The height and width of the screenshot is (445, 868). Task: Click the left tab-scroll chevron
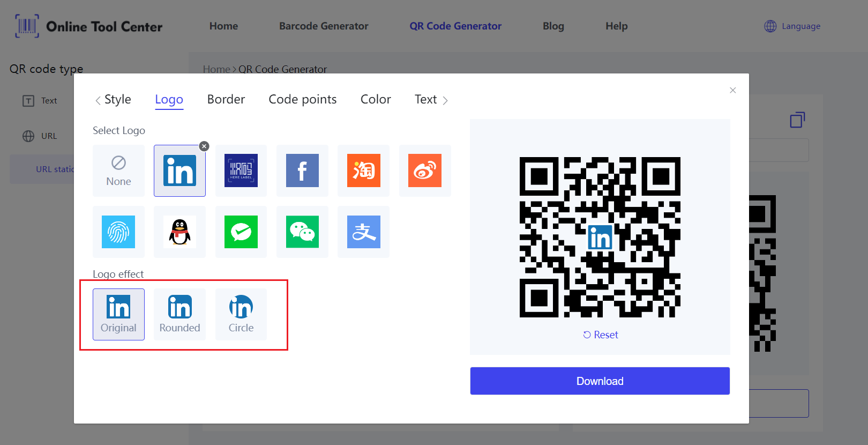pyautogui.click(x=98, y=100)
